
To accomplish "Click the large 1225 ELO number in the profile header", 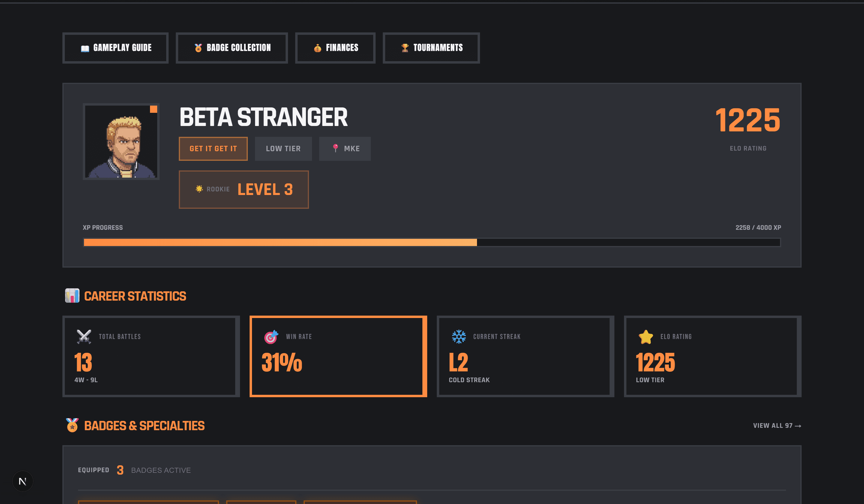I will click(748, 120).
